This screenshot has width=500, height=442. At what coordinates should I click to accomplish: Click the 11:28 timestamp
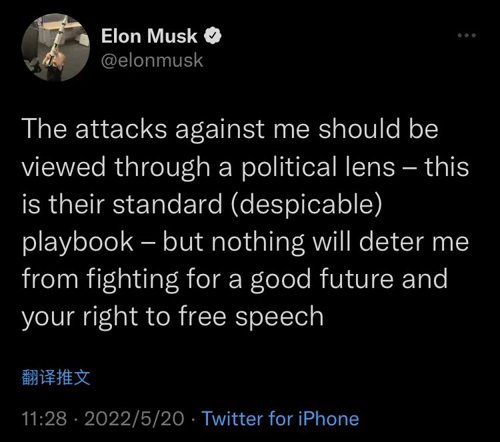pyautogui.click(x=44, y=419)
